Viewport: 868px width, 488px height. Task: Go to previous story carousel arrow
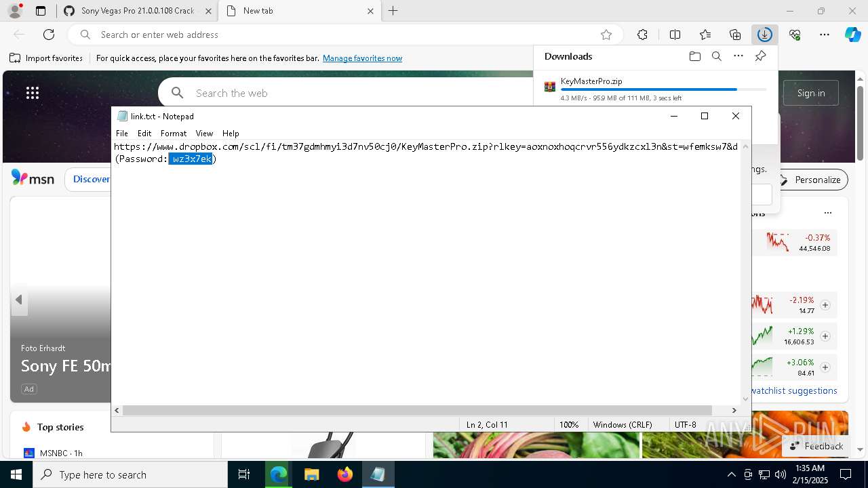coord(19,300)
